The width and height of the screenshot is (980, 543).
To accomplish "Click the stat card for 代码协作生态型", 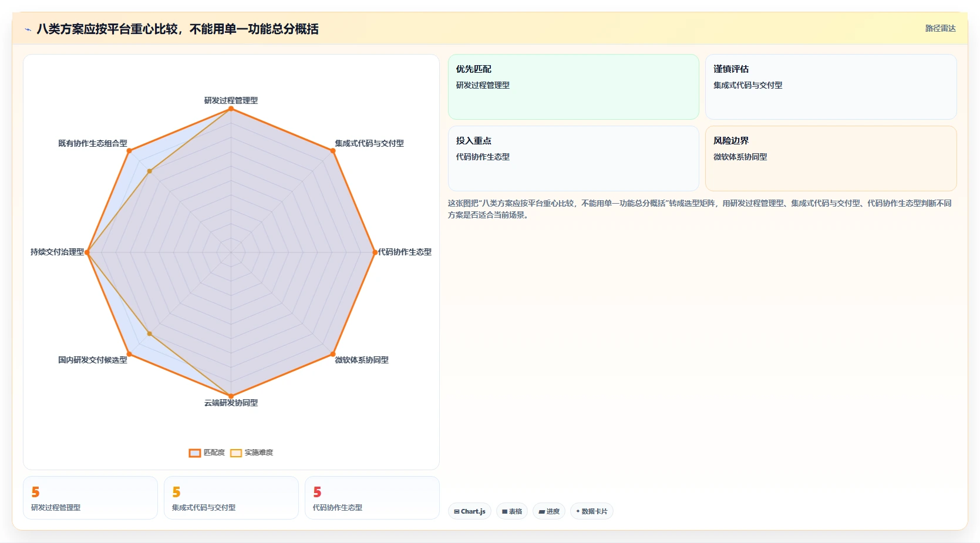I will (372, 498).
